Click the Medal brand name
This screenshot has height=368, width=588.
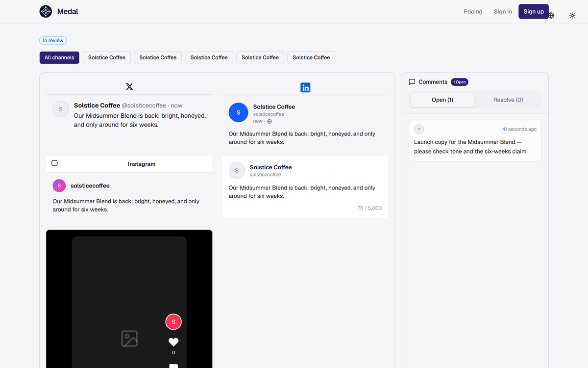(68, 11)
